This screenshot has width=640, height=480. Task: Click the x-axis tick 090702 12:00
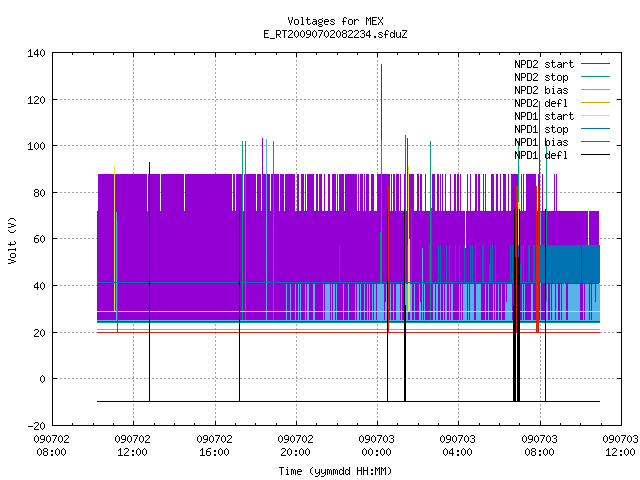(132, 446)
